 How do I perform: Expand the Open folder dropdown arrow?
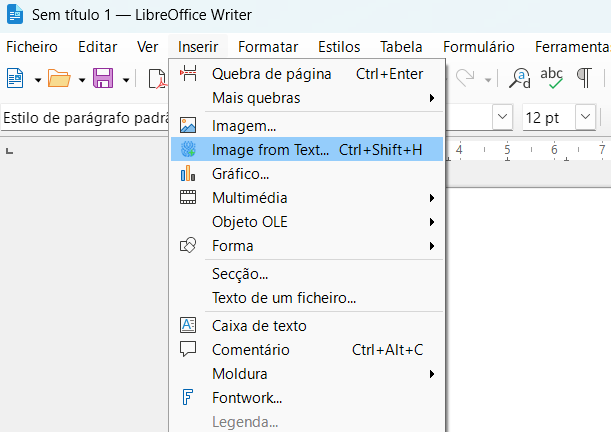(x=81, y=79)
